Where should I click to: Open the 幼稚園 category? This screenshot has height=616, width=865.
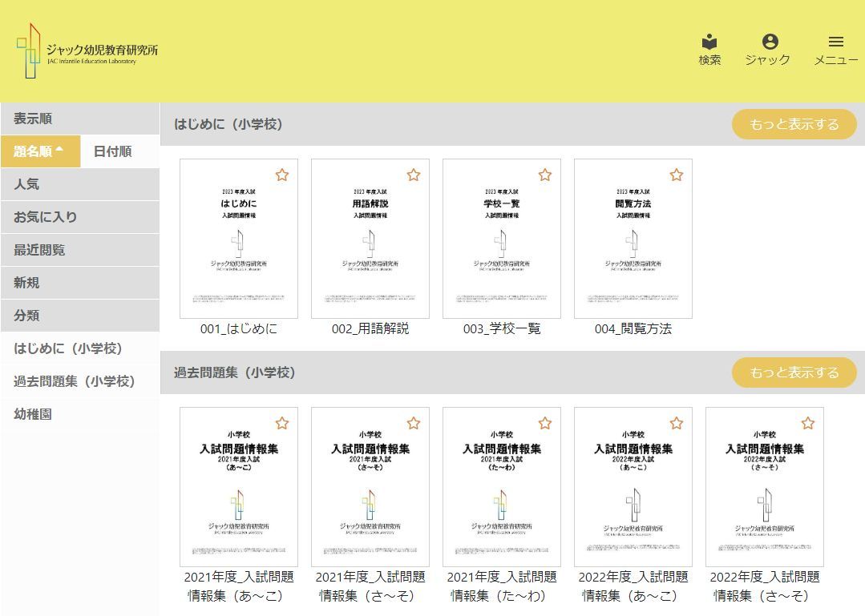click(79, 414)
